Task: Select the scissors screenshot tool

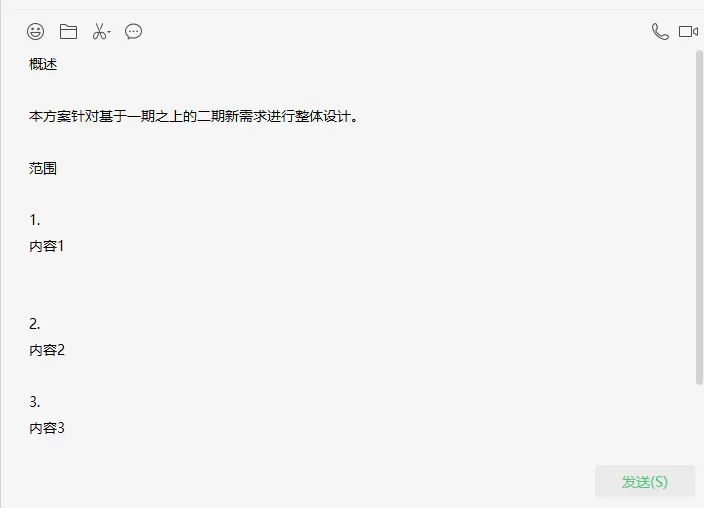Action: coord(99,32)
